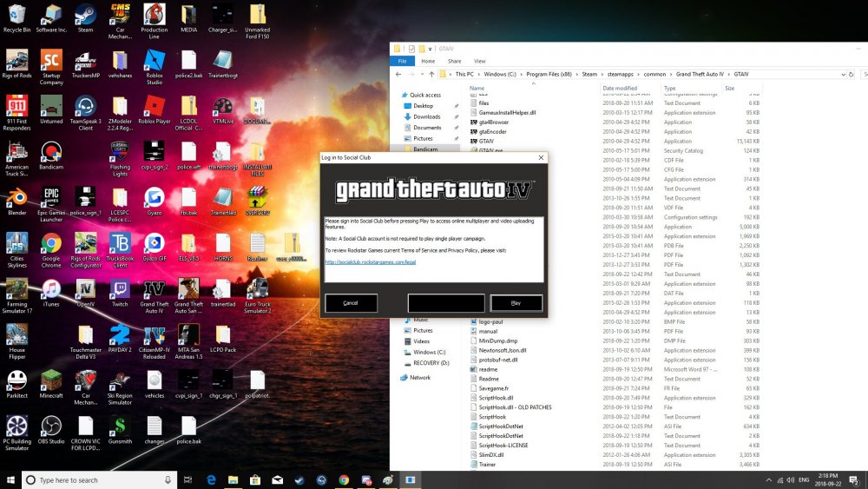The width and height of the screenshot is (868, 489).
Task: Open the Blender desktop icon
Action: [x=16, y=202]
